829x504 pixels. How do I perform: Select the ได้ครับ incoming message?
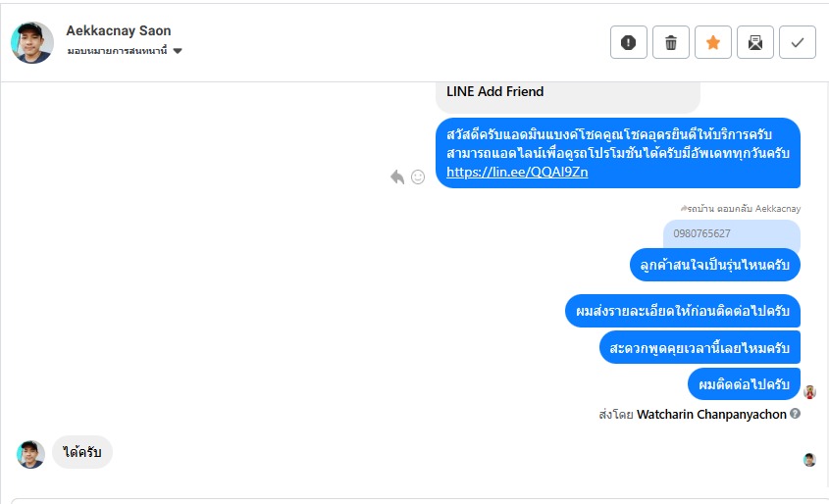click(82, 452)
